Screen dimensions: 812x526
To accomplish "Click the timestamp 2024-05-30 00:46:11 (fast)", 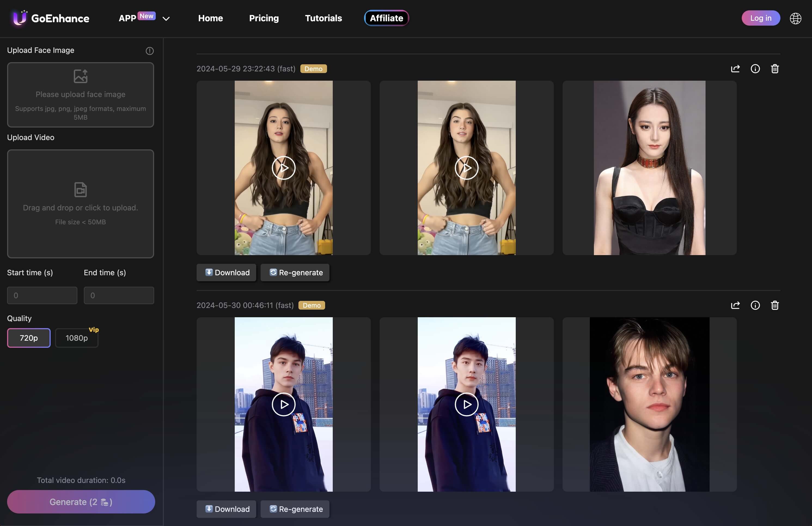I will (x=245, y=305).
